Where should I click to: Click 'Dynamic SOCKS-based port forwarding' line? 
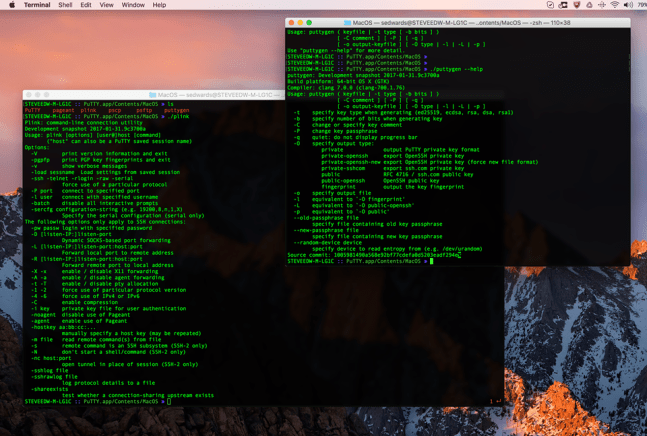pos(116,240)
